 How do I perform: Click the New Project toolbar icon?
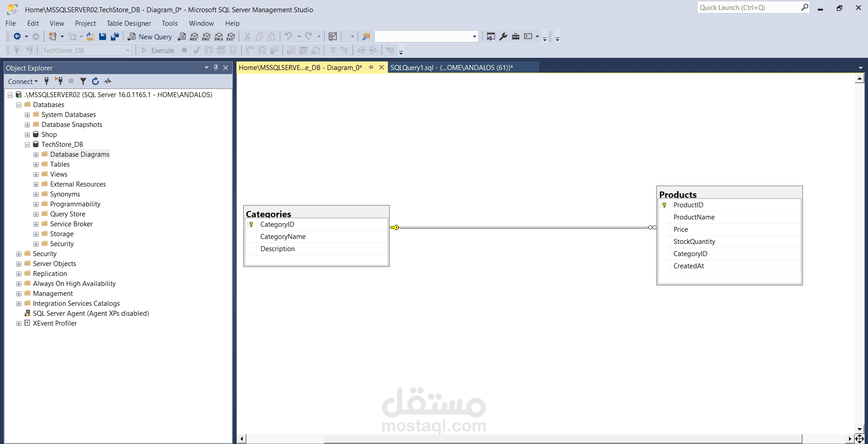pyautogui.click(x=53, y=37)
